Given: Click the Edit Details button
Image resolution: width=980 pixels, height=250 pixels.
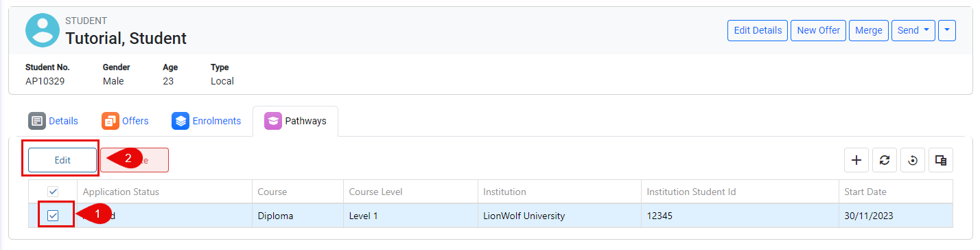Looking at the screenshot, I should pyautogui.click(x=758, y=30).
